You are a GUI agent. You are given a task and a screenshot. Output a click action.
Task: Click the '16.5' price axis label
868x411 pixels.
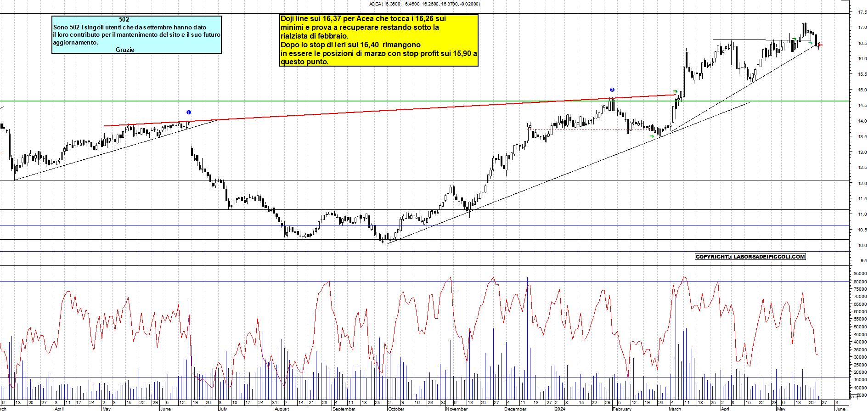(862, 43)
